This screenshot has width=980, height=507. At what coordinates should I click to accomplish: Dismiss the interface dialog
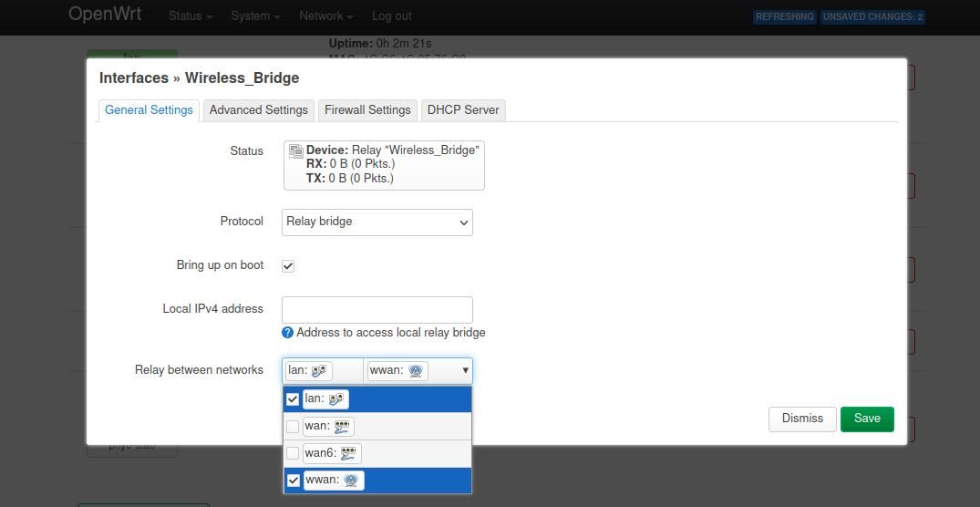[802, 419]
